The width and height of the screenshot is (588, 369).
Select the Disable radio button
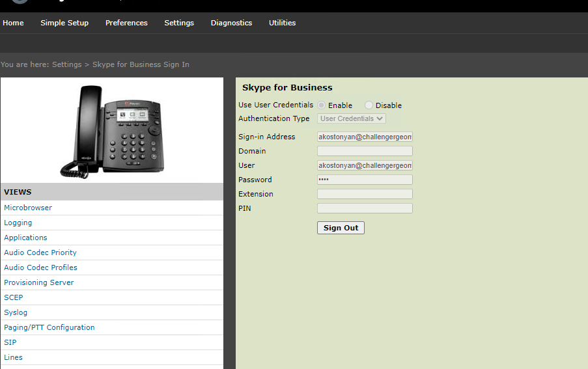369,105
